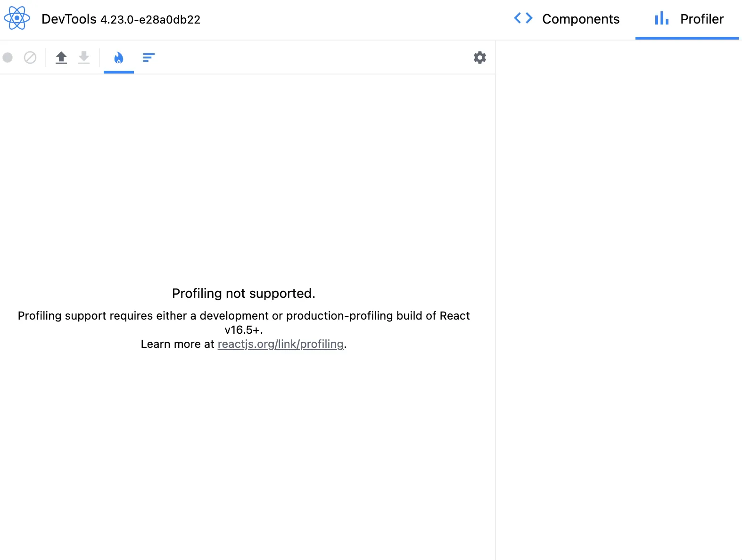The width and height of the screenshot is (742, 560).
Task: Save the profile using the download arrow icon
Action: pos(84,58)
